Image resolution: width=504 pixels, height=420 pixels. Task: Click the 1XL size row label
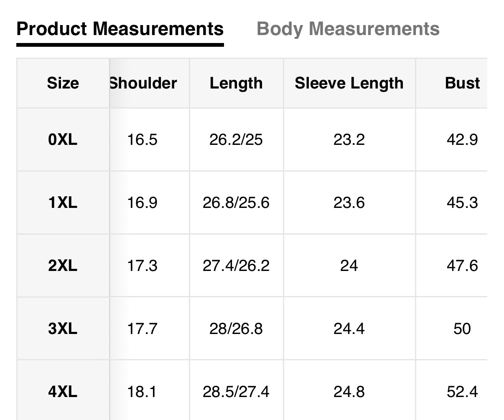[x=63, y=203]
